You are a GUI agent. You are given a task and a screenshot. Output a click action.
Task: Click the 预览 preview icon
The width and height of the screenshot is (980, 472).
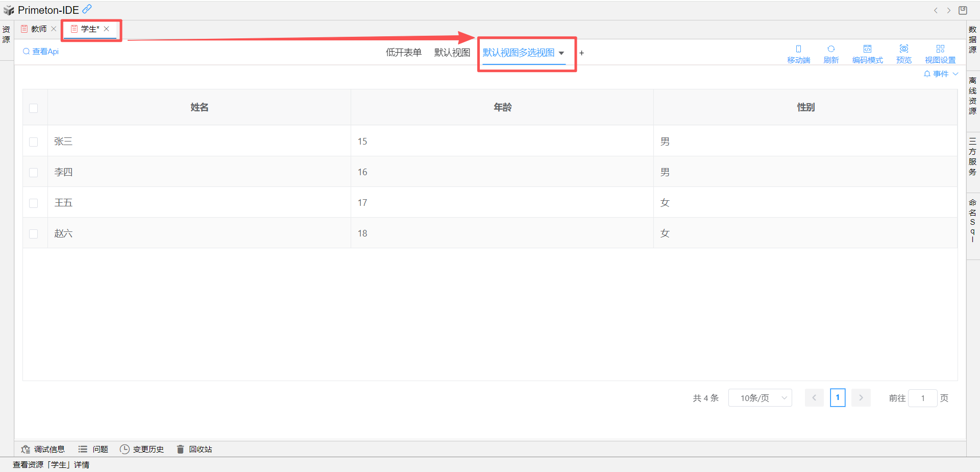(903, 50)
